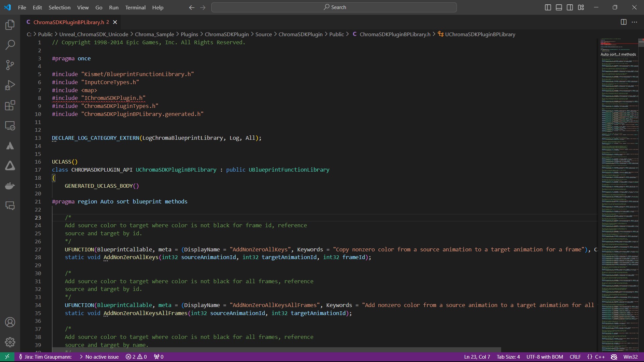Open the Terminal menu
This screenshot has width=644, height=362.
135,7
